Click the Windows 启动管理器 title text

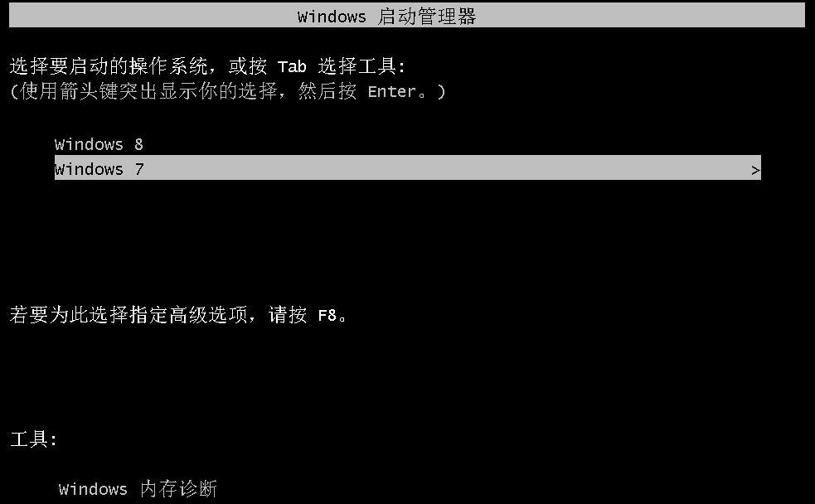tap(386, 16)
